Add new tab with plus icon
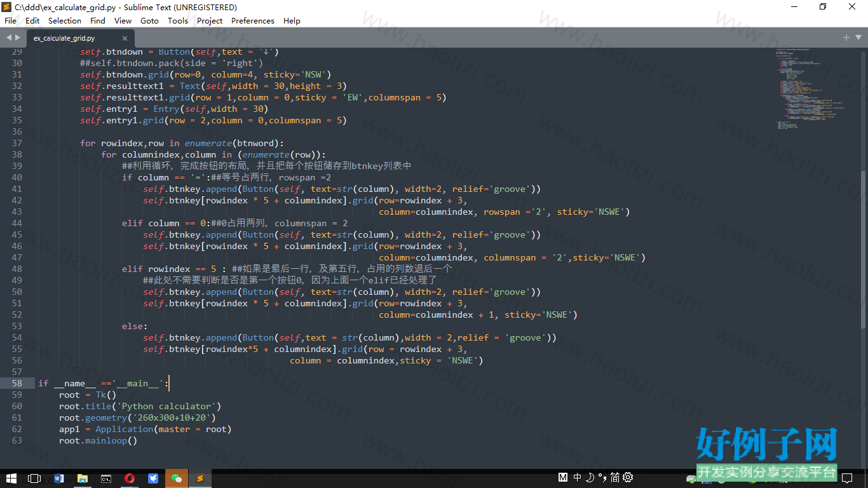 pos(846,37)
